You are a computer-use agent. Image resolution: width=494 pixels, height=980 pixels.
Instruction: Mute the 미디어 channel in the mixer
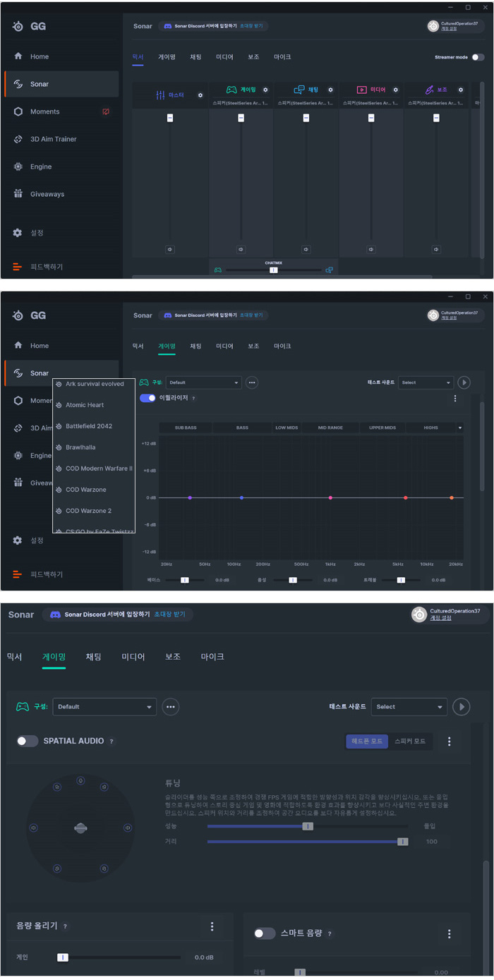(x=371, y=249)
